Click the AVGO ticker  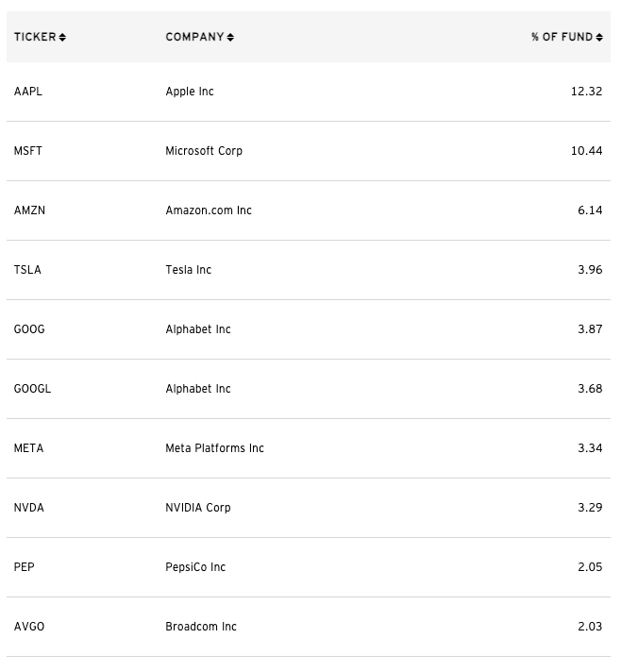pos(29,627)
